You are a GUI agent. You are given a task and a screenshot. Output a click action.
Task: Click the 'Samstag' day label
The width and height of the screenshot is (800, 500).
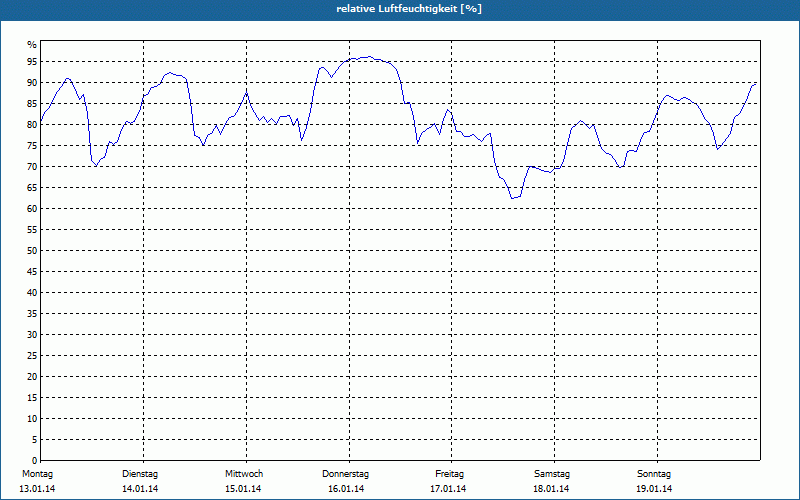click(x=552, y=474)
